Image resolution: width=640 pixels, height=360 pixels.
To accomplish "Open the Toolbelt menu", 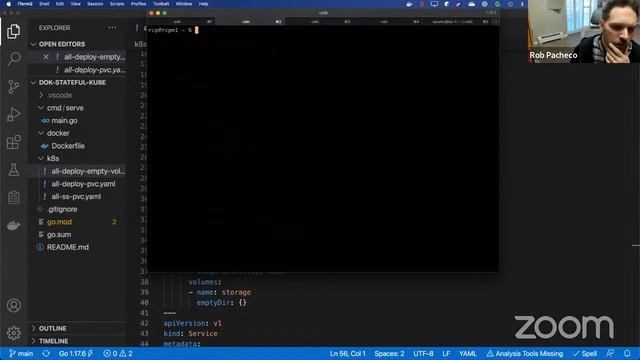I will tap(161, 4).
